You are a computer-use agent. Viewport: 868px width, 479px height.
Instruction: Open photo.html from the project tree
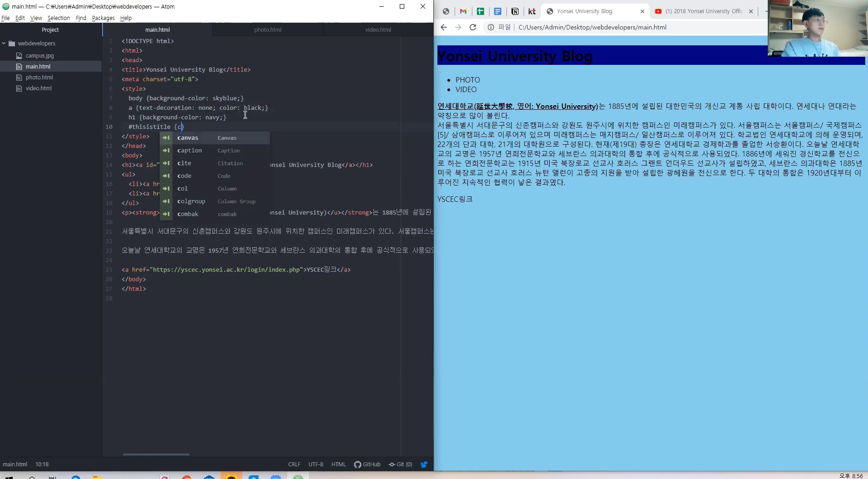pyautogui.click(x=39, y=78)
